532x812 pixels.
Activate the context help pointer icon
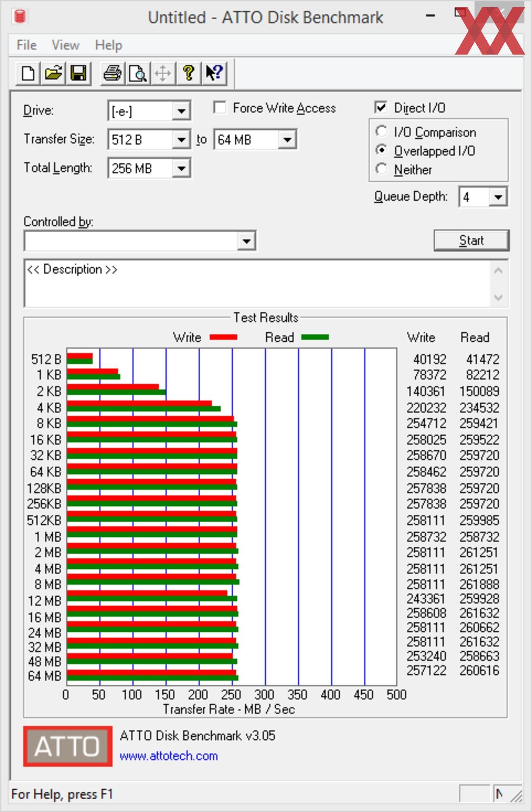[214, 73]
